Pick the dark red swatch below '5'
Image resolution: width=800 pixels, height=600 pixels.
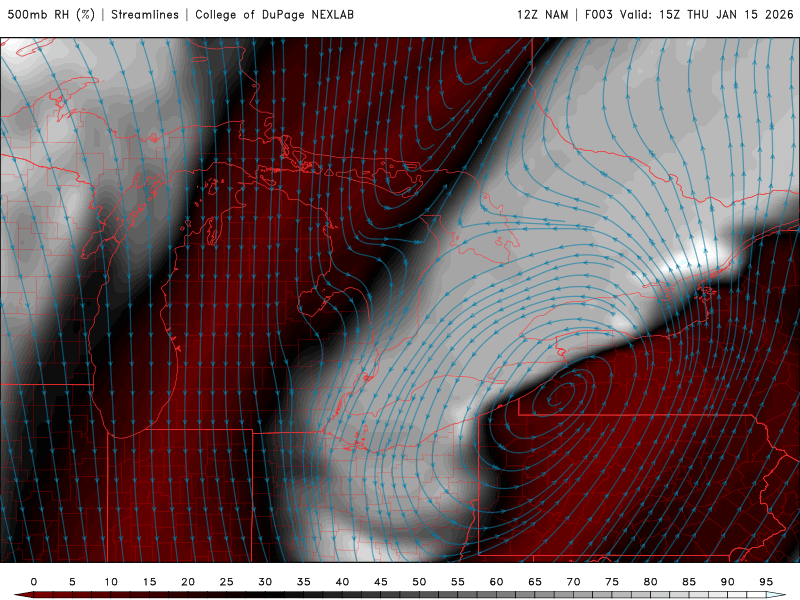click(x=82, y=595)
